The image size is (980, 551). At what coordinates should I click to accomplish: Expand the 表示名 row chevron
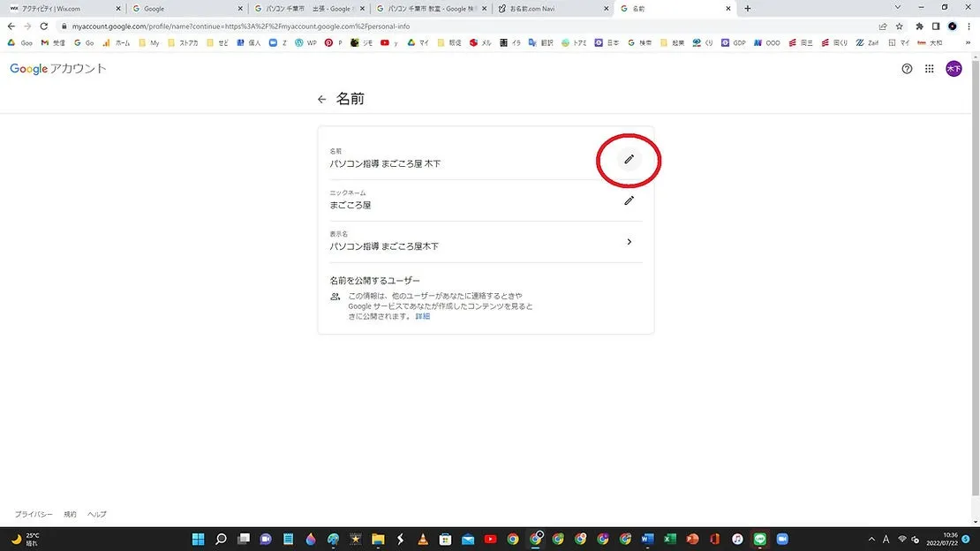[x=629, y=242]
